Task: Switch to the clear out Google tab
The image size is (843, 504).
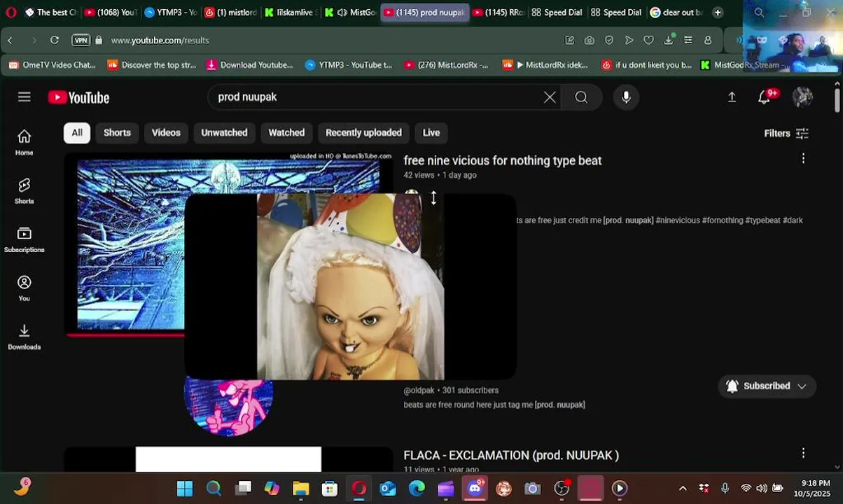Action: tap(676, 13)
